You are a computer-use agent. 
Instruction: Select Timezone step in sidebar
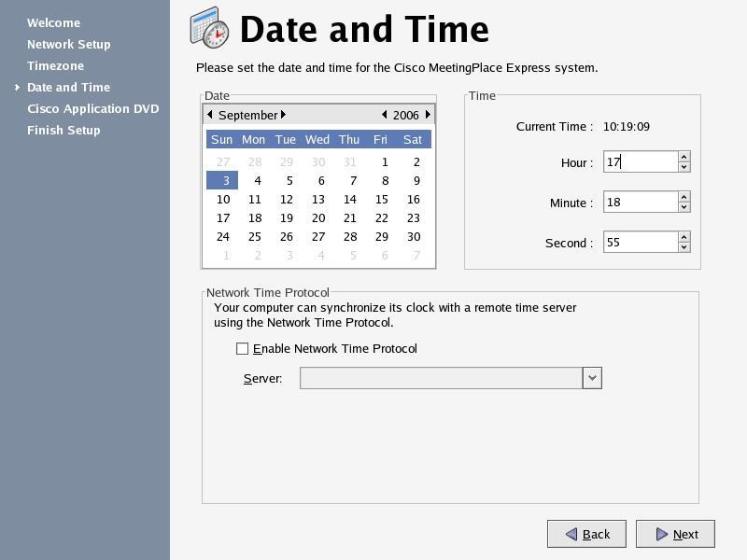point(55,65)
